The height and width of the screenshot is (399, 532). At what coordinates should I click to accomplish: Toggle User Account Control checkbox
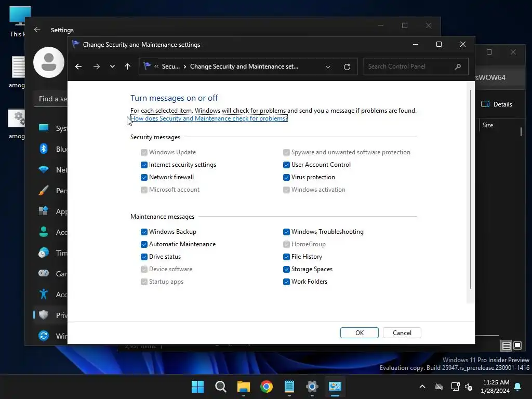(x=286, y=165)
